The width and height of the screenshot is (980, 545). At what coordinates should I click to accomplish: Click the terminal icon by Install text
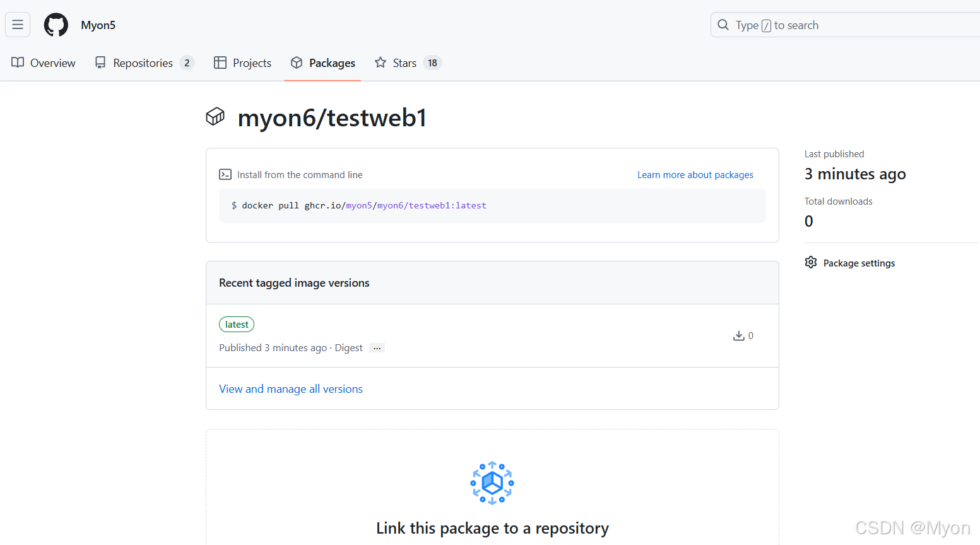pos(225,174)
